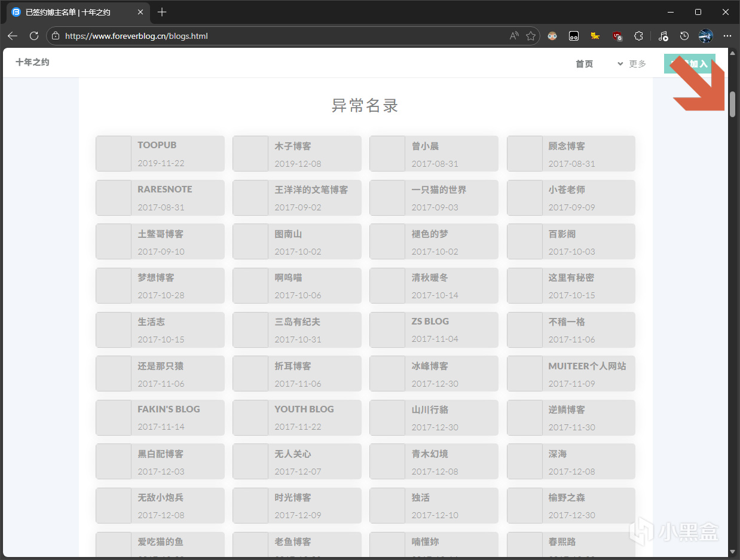Viewport: 740px width, 560px height.
Task: Click the 啊呜喵 entry
Action: (x=297, y=286)
